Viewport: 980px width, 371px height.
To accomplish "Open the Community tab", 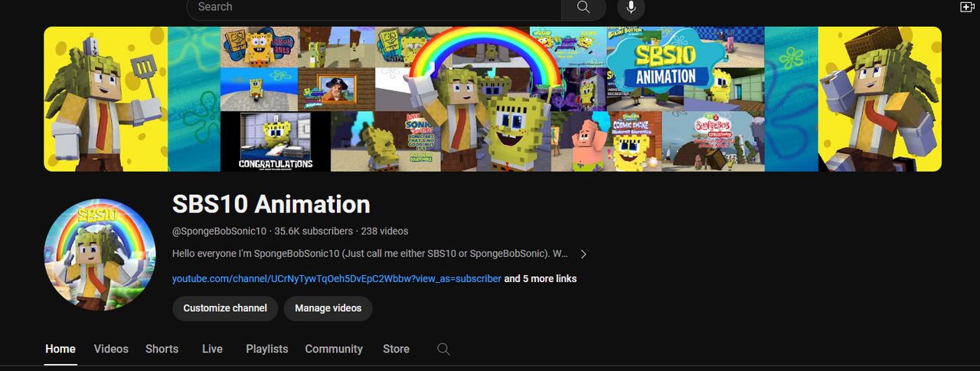I will [334, 349].
